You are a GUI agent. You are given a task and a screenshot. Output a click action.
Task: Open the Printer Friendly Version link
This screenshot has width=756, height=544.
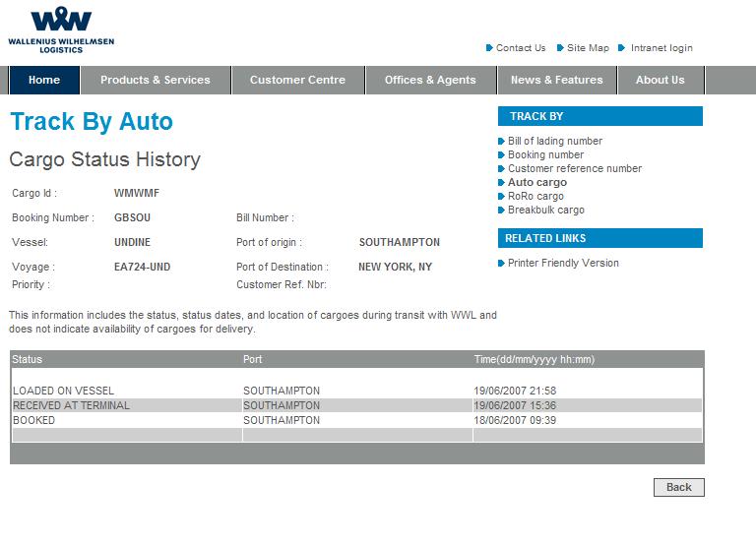coord(563,263)
